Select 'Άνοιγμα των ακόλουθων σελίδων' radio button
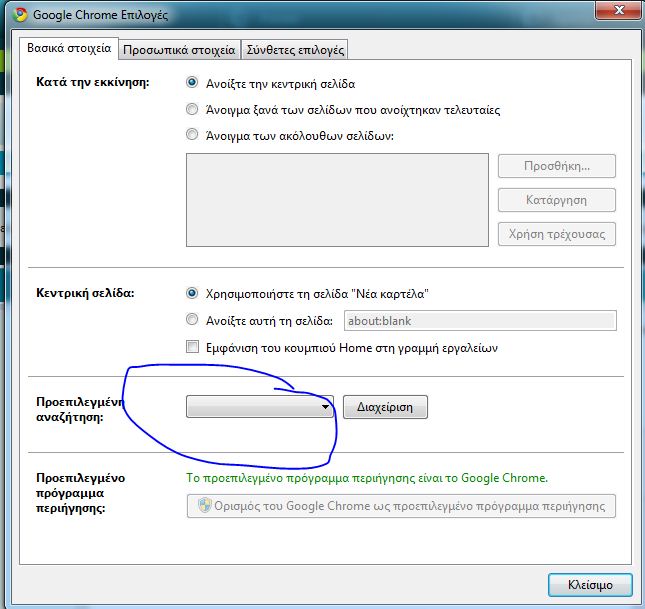645x609 pixels. pyautogui.click(x=192, y=135)
